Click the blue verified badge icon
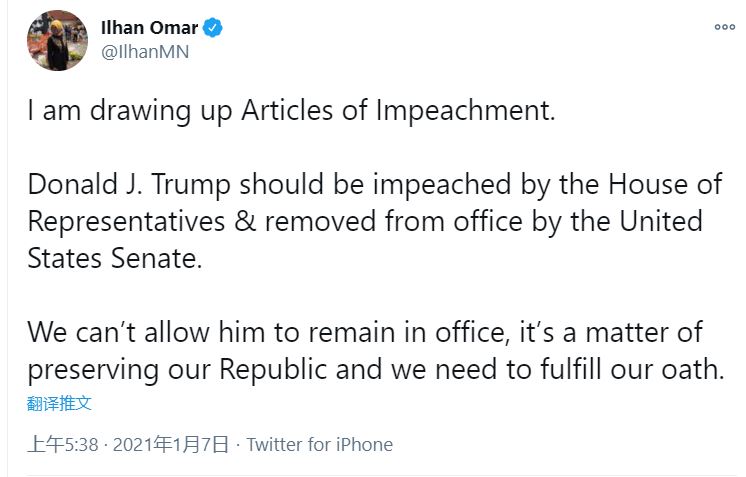Viewport: 746px width, 477px height. point(214,28)
